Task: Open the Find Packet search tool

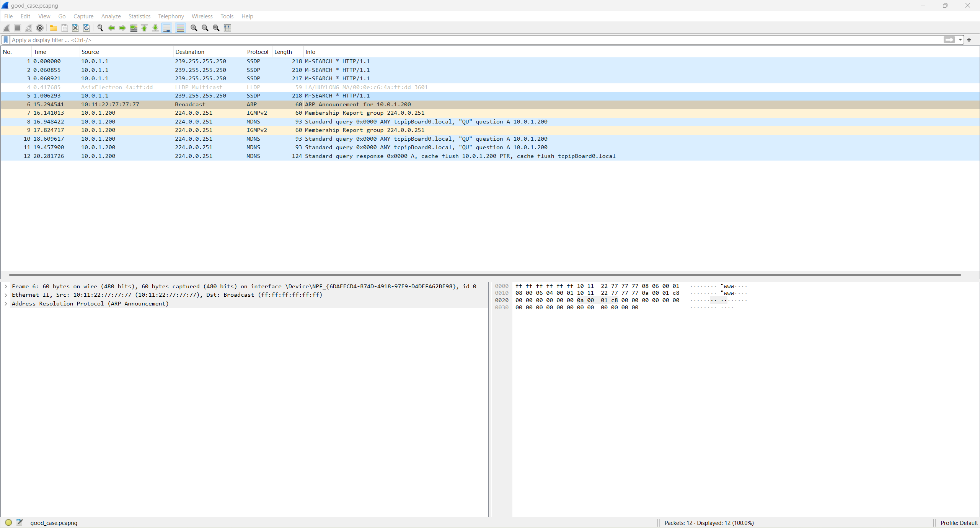Action: (x=100, y=28)
